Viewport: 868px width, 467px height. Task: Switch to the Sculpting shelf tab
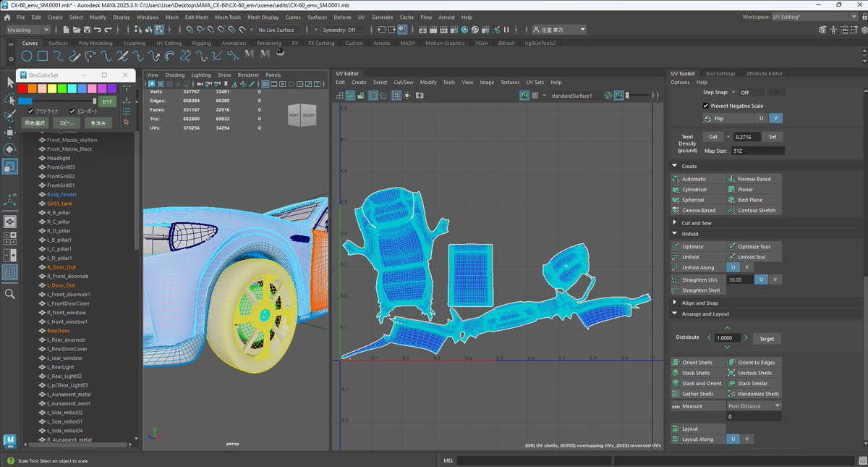(x=134, y=43)
